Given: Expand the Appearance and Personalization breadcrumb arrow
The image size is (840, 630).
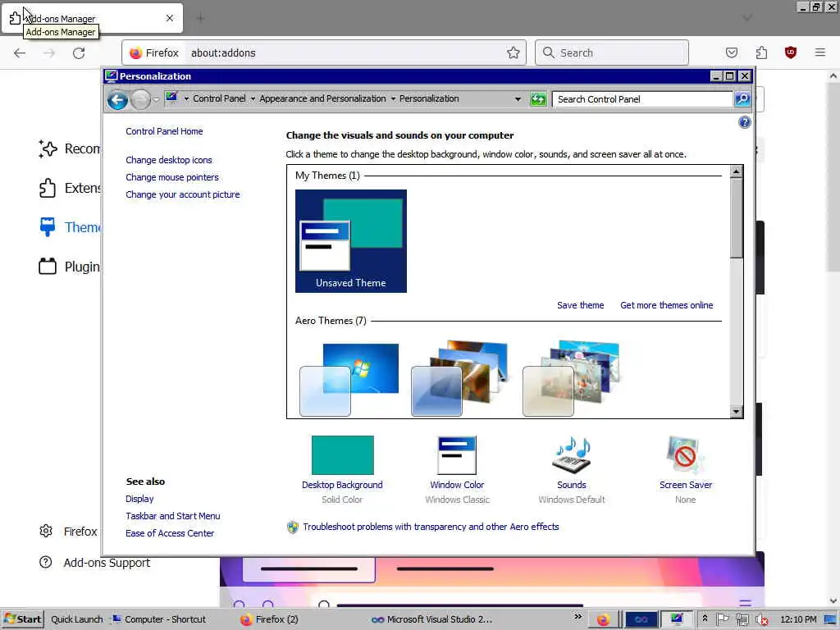Looking at the screenshot, I should (253, 98).
